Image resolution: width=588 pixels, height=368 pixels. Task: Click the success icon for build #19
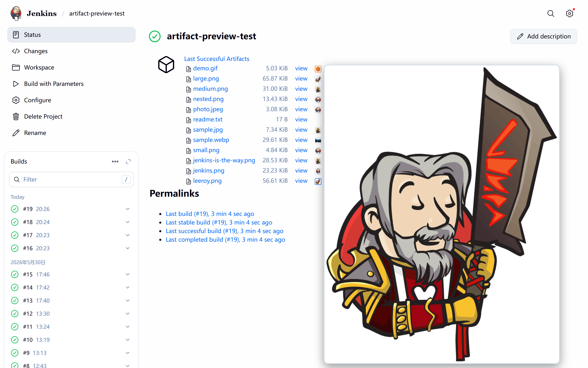coord(15,209)
